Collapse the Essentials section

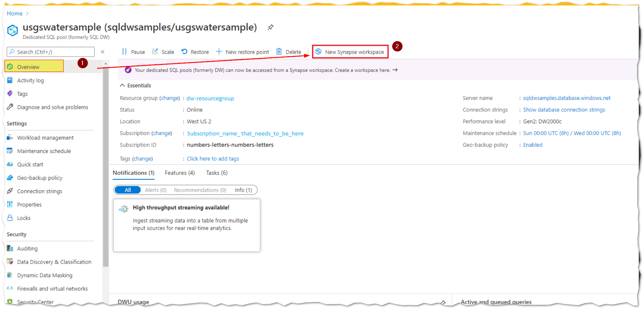(122, 85)
